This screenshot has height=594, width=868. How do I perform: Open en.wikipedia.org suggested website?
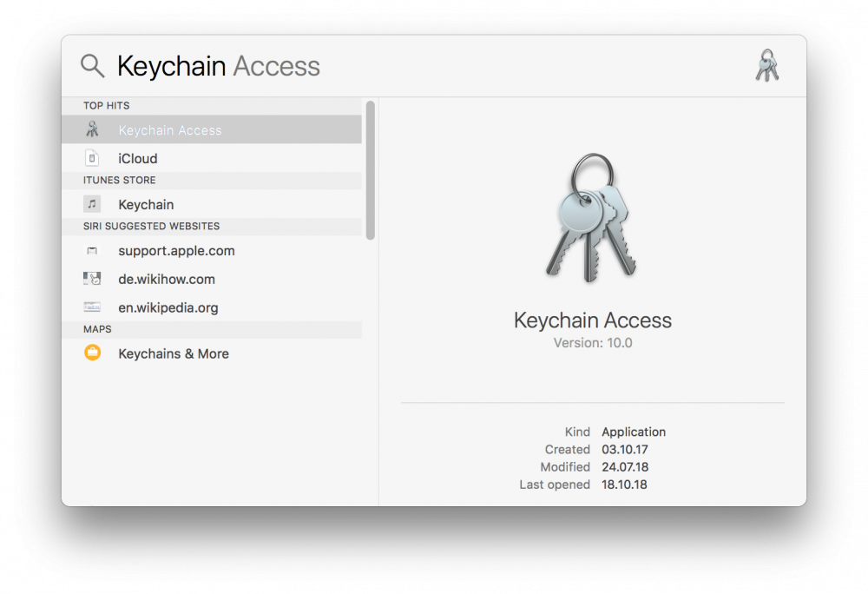pyautogui.click(x=212, y=307)
